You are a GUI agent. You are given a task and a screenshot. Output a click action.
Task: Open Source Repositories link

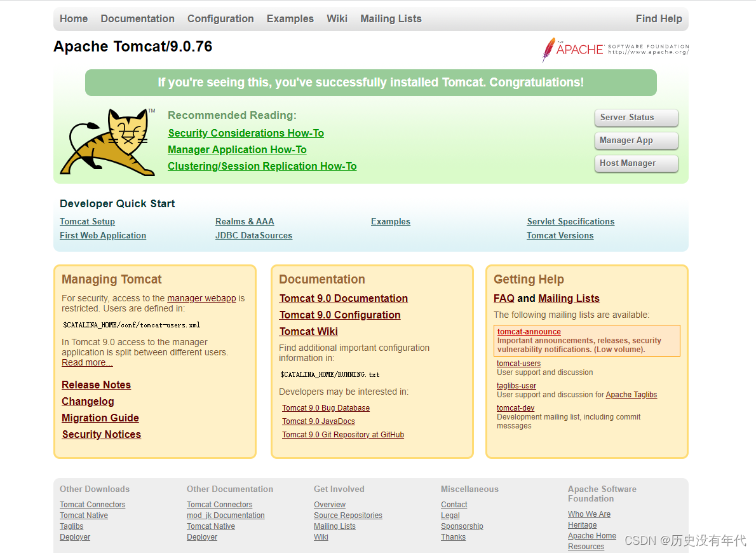(x=348, y=516)
